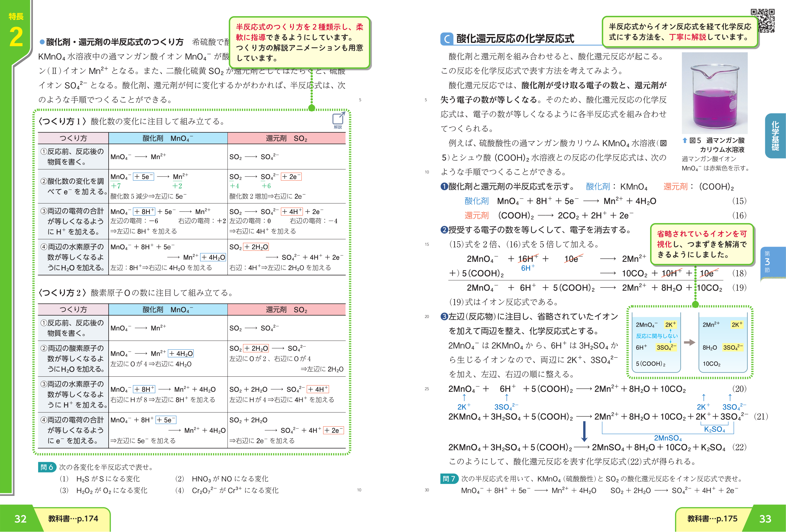The height and width of the screenshot is (532, 786).
Task: Open the 解説 animation icon in つくり方1 box
Action: (x=338, y=120)
